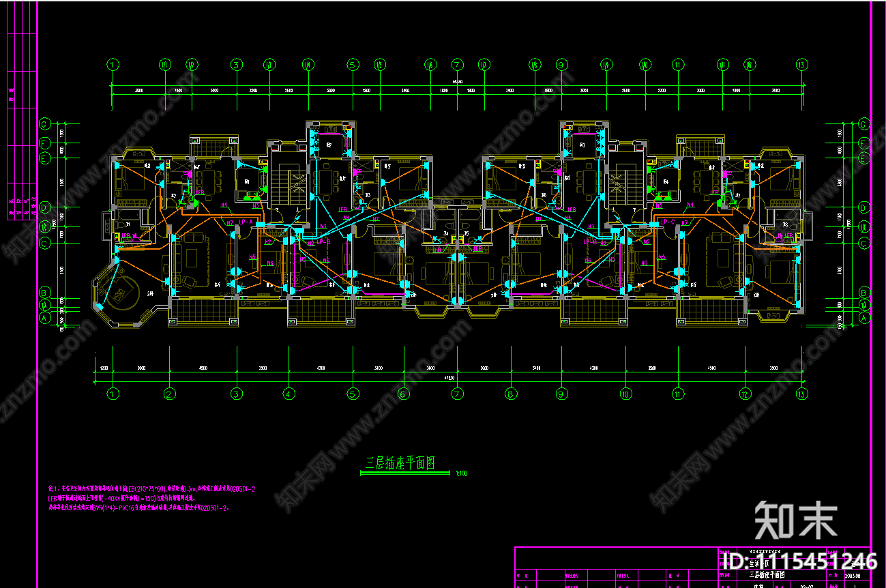
Task: Select bottom grid axis bubble 5
Action: (353, 394)
